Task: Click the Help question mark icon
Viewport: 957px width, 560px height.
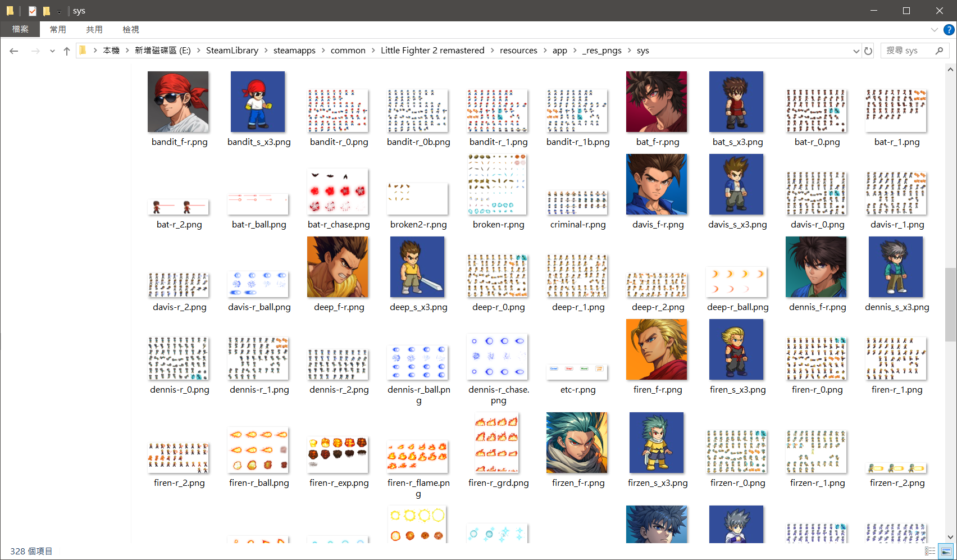Action: coord(949,30)
